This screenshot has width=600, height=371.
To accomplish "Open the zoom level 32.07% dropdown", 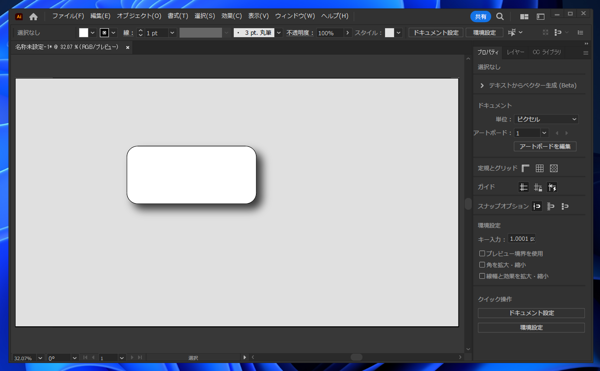I will 40,358.
